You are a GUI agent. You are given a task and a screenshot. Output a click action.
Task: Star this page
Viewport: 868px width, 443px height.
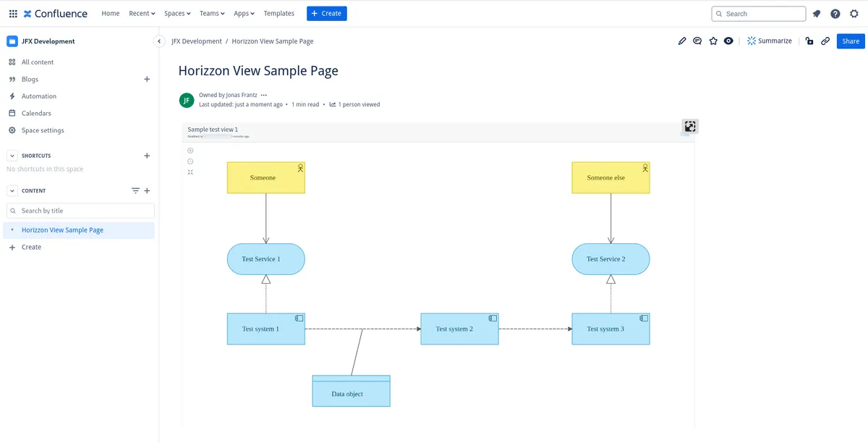point(713,41)
